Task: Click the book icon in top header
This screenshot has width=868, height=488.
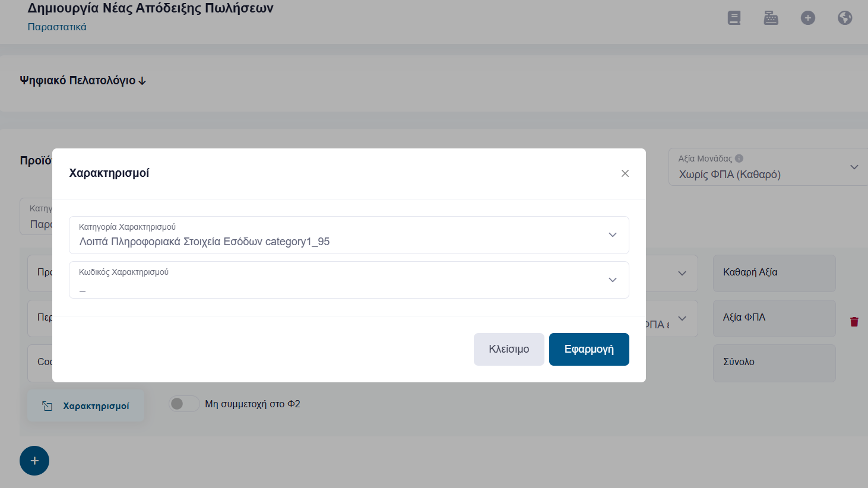Action: [x=734, y=18]
